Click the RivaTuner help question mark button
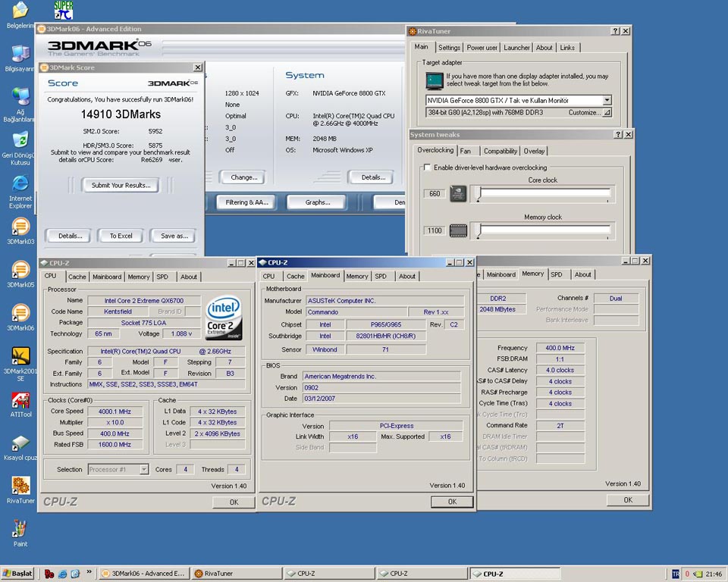This screenshot has width=728, height=582. pos(615,31)
